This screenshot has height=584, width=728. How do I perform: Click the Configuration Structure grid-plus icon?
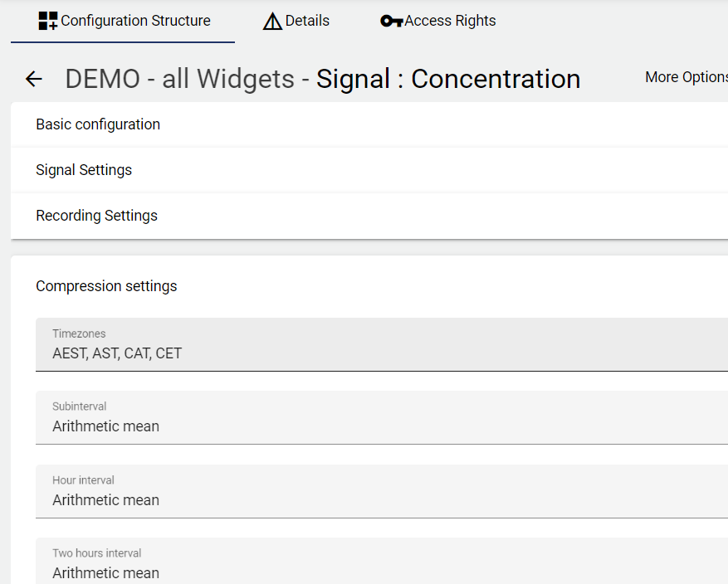click(48, 22)
